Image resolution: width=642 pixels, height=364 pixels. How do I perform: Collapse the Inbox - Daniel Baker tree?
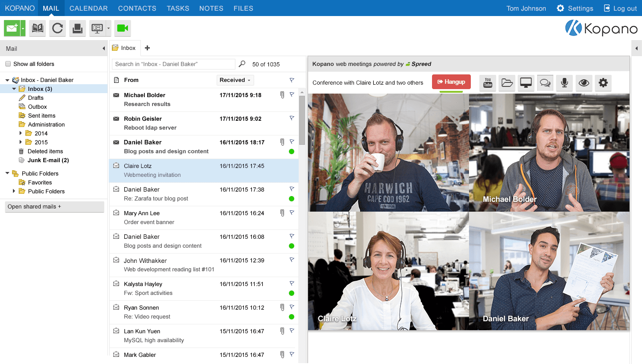point(8,80)
